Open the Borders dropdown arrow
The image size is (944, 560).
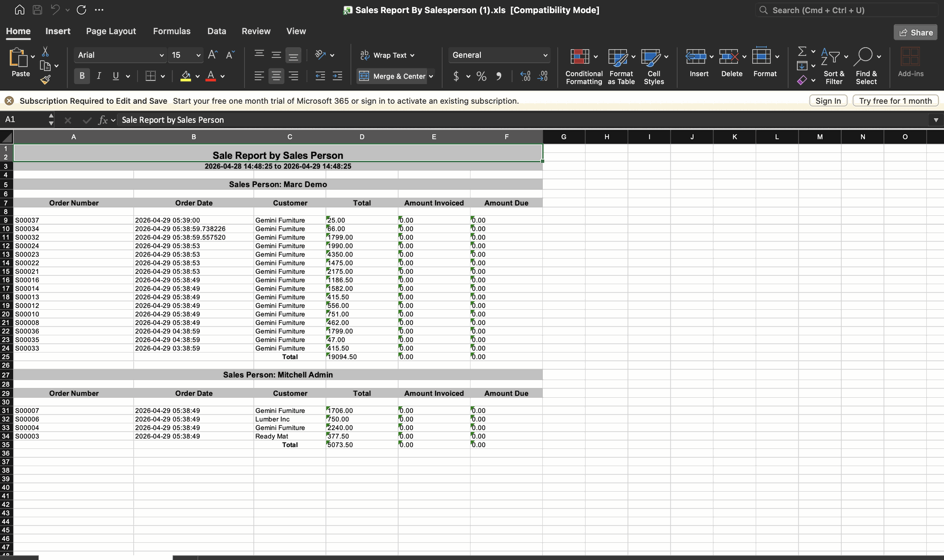tap(163, 76)
